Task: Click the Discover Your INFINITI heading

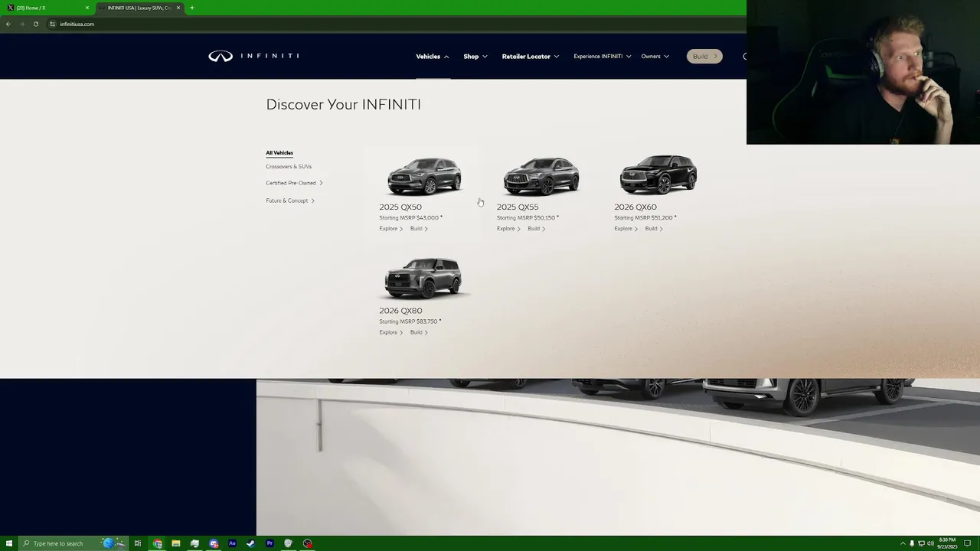Action: coord(343,105)
